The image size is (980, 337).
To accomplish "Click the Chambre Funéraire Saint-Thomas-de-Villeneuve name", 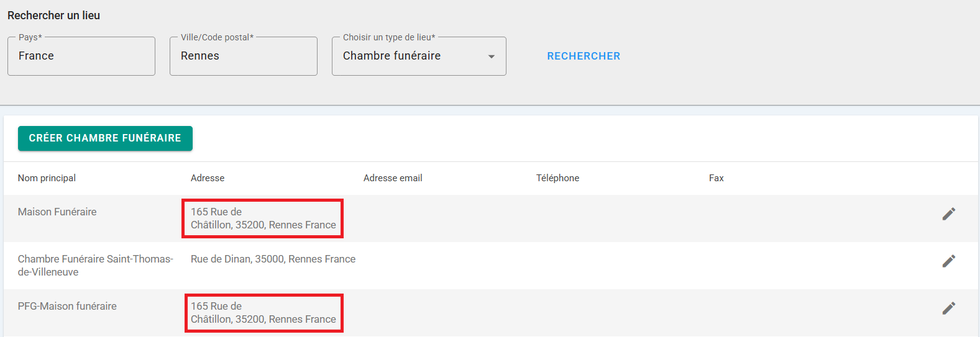I will [95, 266].
